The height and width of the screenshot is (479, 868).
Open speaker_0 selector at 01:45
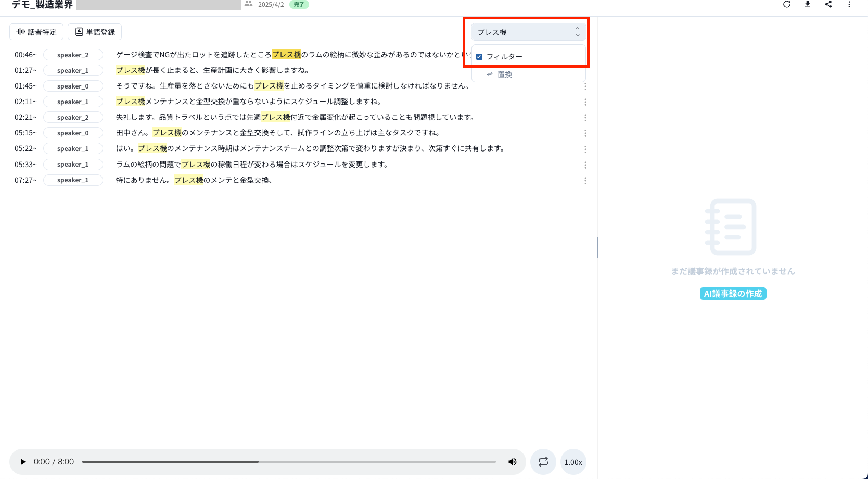(73, 86)
